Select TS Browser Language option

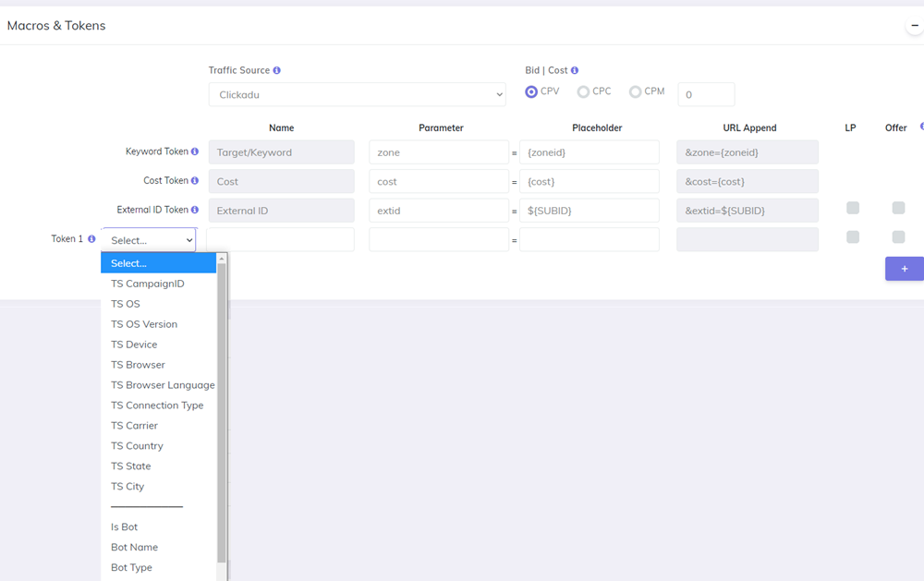[x=163, y=385]
